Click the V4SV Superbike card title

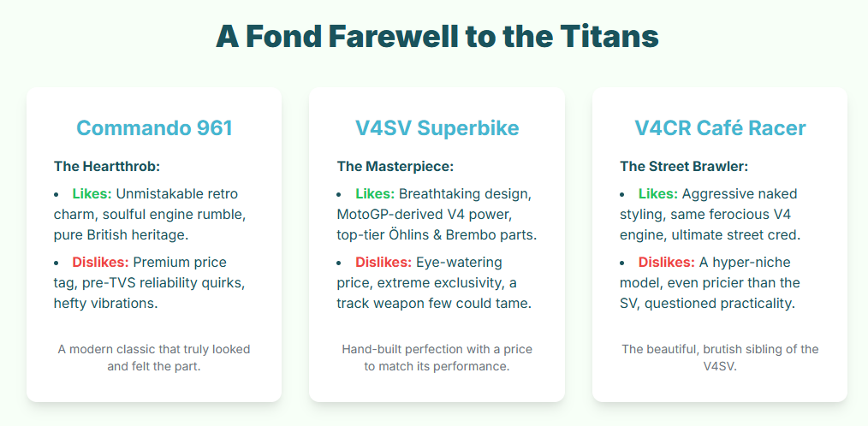click(x=437, y=128)
